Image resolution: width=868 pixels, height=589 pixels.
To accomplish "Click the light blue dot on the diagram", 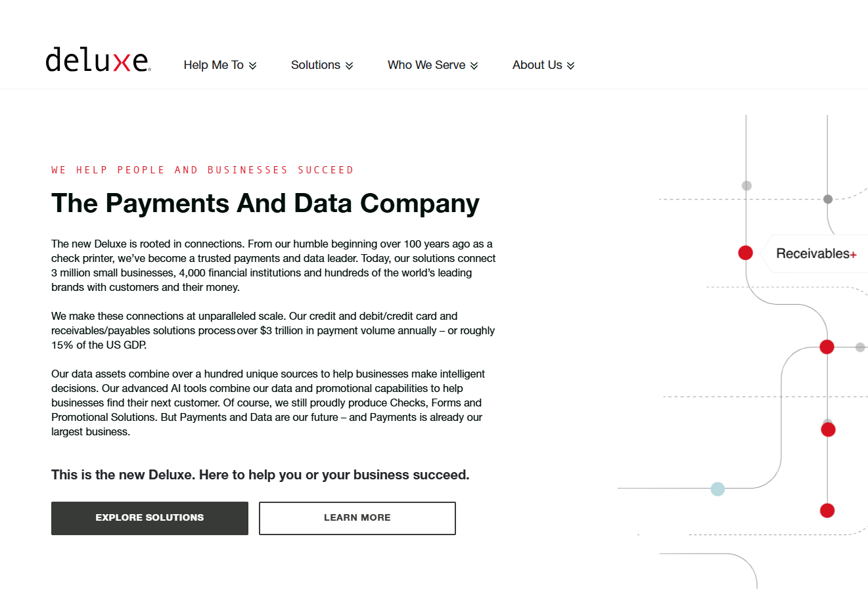I will [718, 489].
